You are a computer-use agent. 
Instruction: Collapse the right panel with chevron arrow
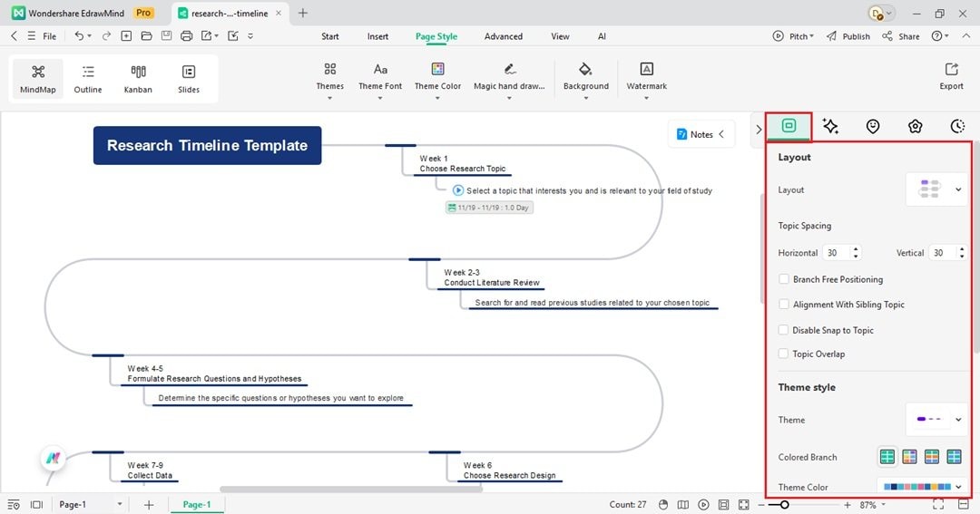pyautogui.click(x=759, y=130)
